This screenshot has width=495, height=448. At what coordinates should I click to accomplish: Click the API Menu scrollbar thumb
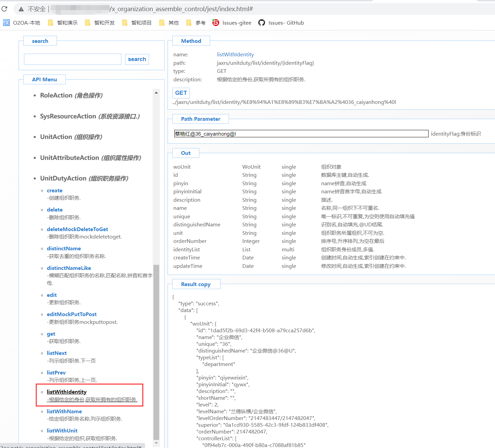(x=156, y=351)
